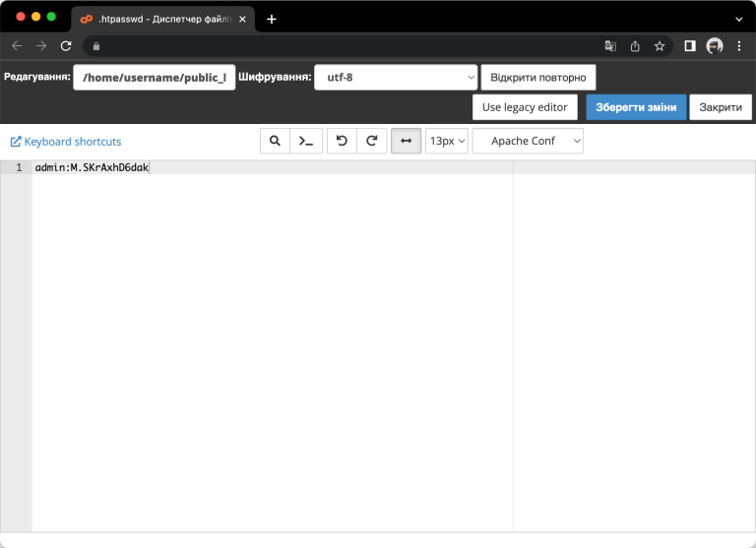
Task: Click the file path input field
Action: (155, 78)
